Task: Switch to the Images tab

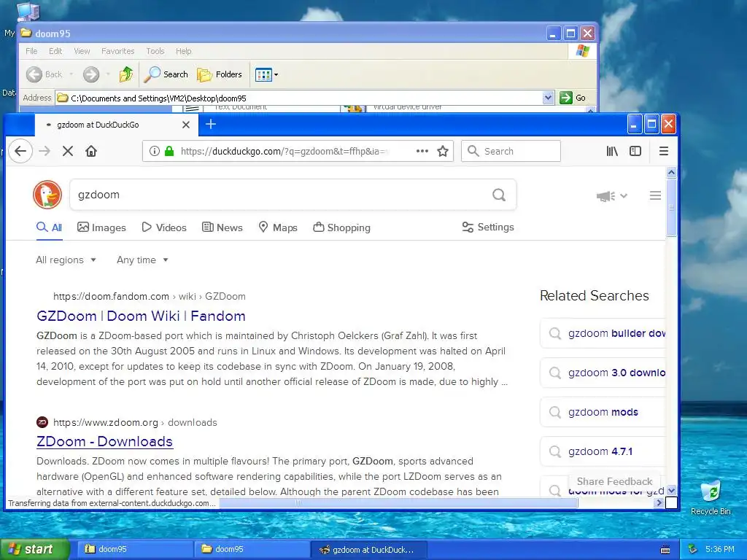Action: pyautogui.click(x=101, y=227)
